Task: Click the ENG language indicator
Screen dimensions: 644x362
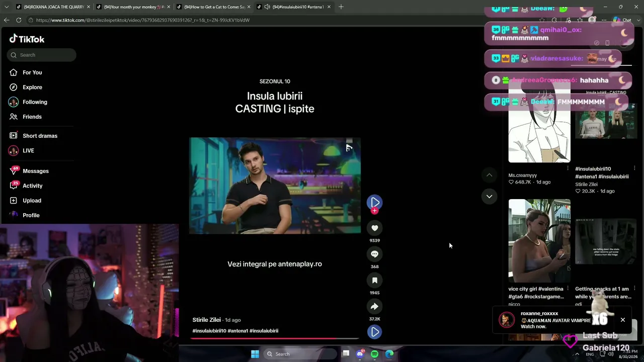Action: 590,354
